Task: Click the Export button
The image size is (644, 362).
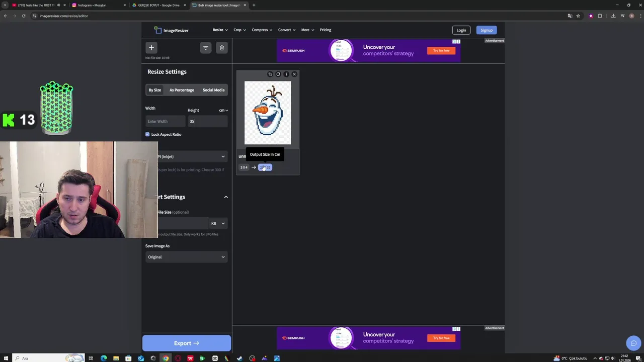Action: (x=187, y=343)
